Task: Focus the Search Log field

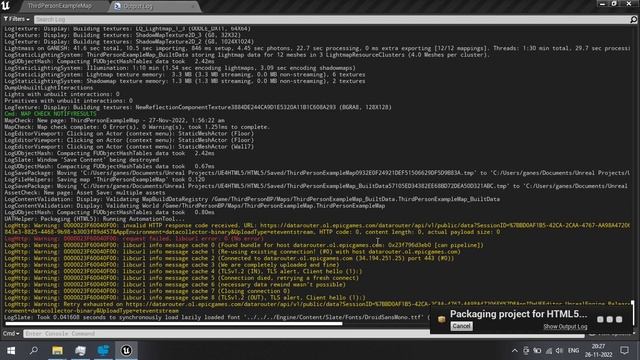Action: click(x=331, y=19)
